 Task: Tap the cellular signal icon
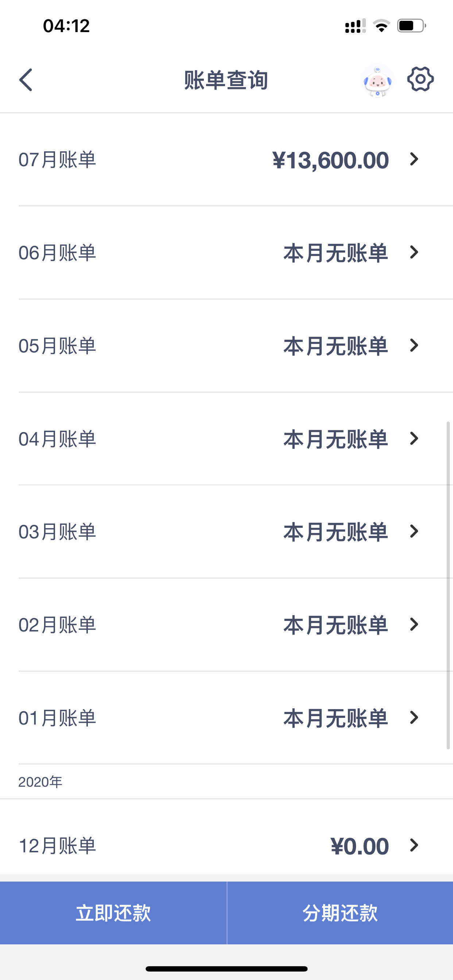355,26
